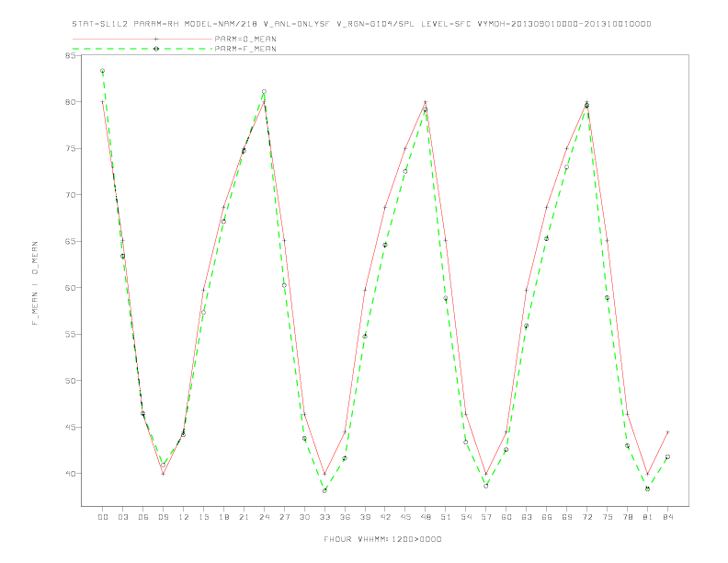Click PARAM=RH in the chart header
Screen dimensions: 728x563
coord(156,24)
